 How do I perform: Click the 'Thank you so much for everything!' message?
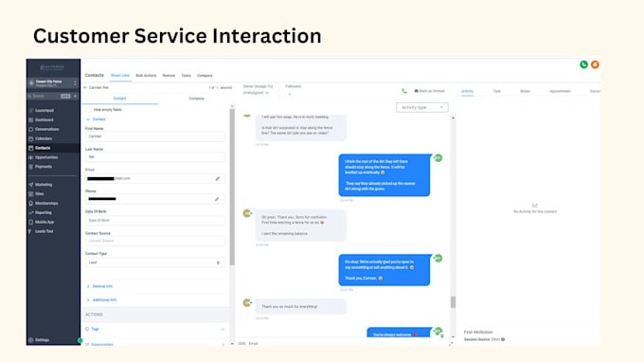[x=300, y=306]
